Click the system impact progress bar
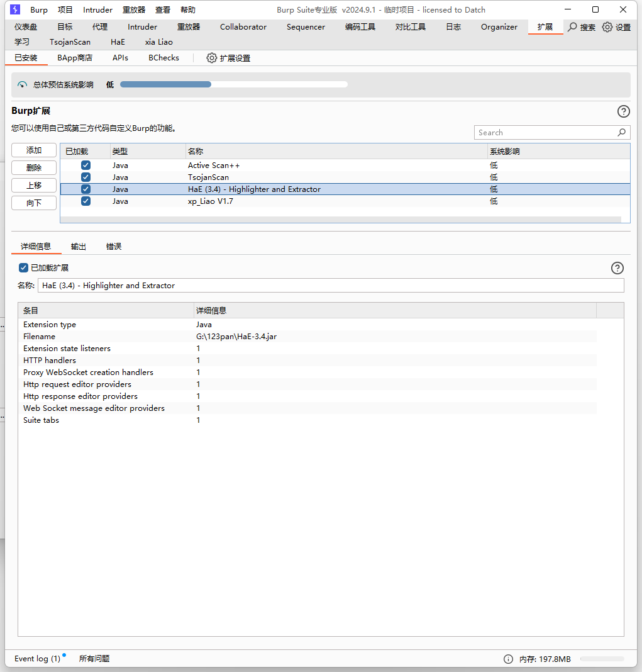 233,84
